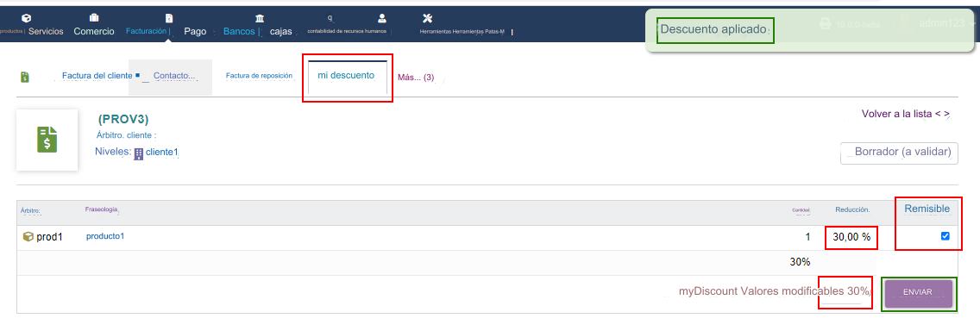The width and height of the screenshot is (980, 331).
Task: Open the Herramientas wrench icon
Action: (428, 17)
